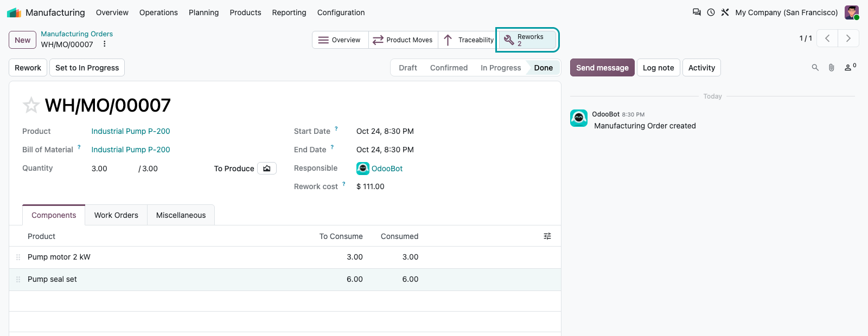The height and width of the screenshot is (336, 868).
Task: Click the Quantity value 3.00
Action: click(99, 169)
